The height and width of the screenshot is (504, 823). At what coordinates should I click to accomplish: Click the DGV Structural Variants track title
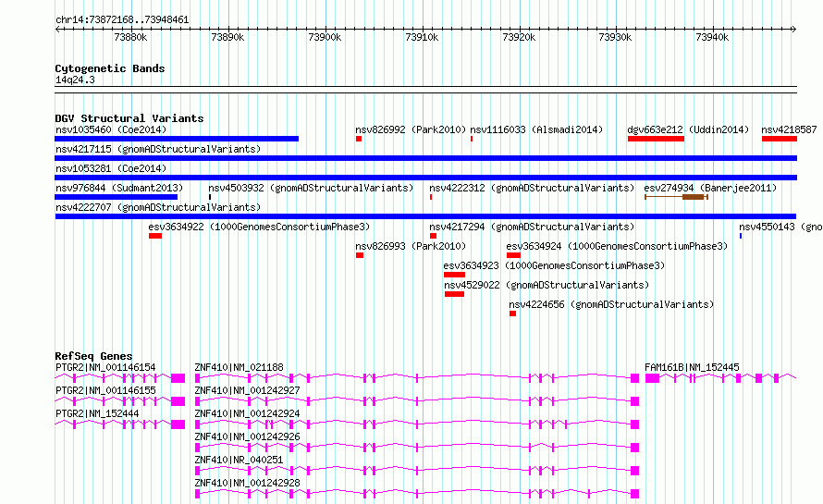point(129,118)
